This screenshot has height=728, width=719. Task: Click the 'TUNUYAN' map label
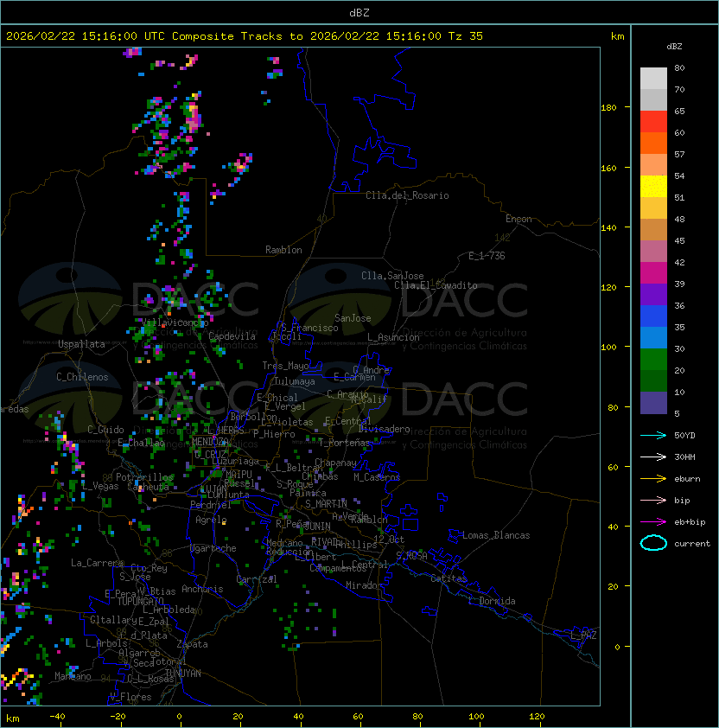(183, 674)
